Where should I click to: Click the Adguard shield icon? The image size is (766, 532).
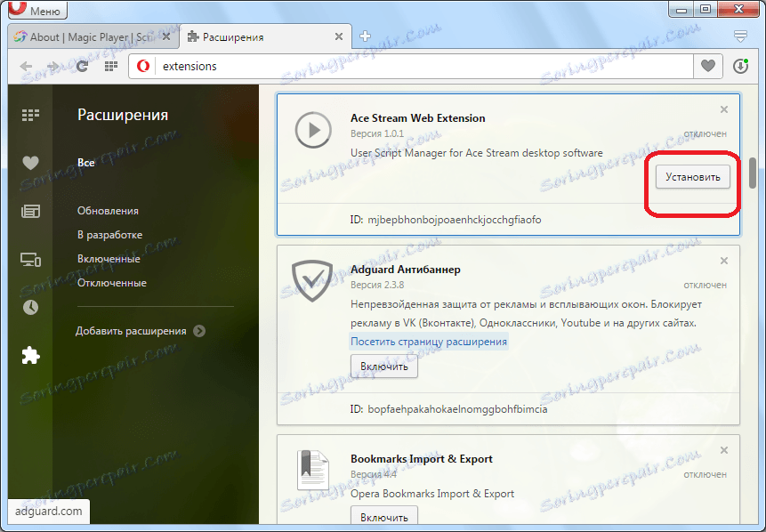pos(312,281)
